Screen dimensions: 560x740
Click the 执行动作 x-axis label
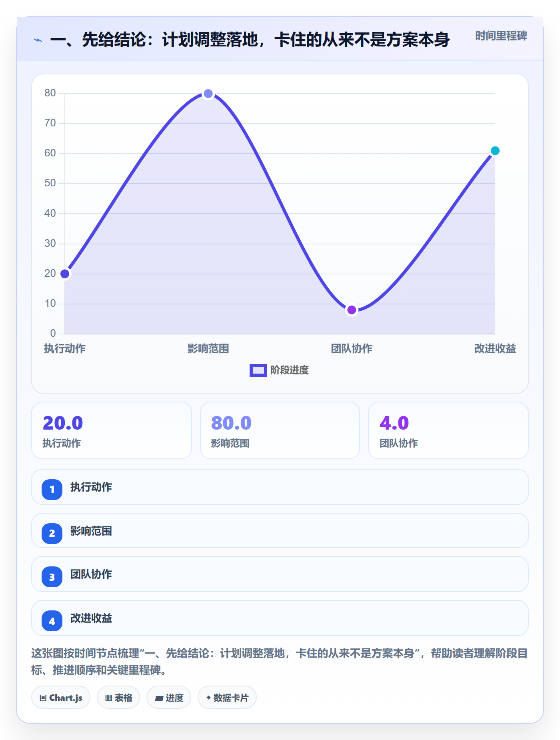point(65,349)
